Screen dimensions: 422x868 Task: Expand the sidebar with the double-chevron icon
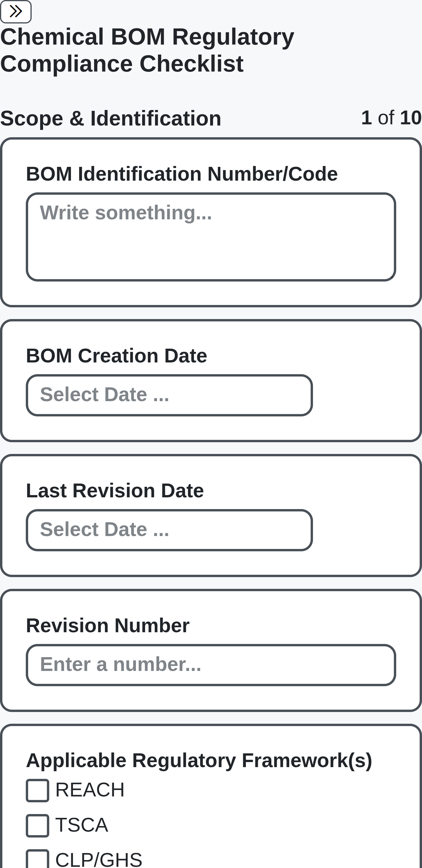click(x=16, y=11)
